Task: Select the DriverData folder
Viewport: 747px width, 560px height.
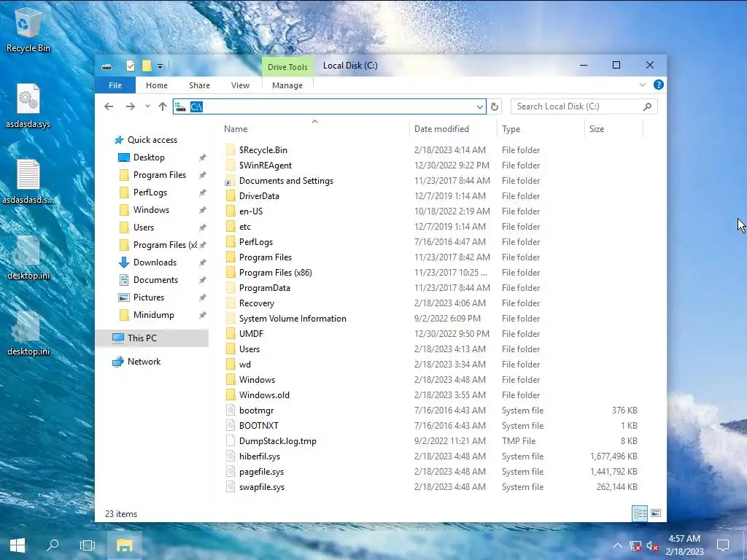Action: (259, 196)
